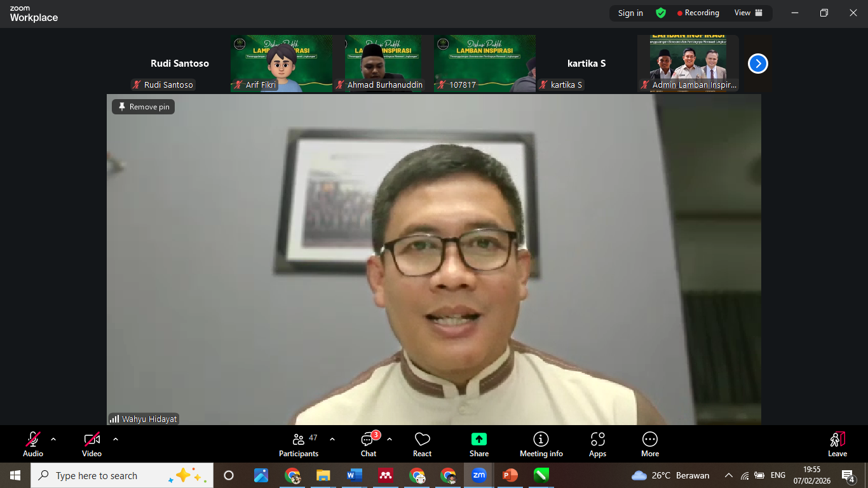
Task: Leave the meeting
Action: (x=837, y=443)
